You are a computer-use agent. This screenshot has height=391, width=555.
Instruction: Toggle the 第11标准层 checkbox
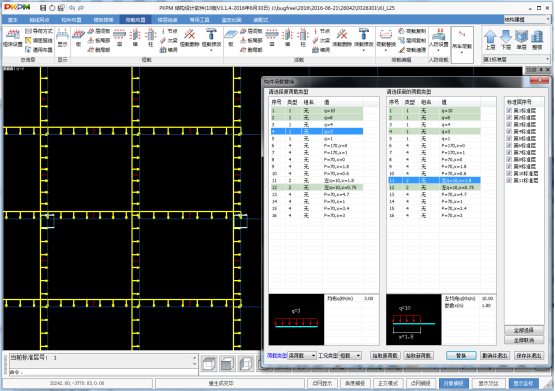coord(509,180)
